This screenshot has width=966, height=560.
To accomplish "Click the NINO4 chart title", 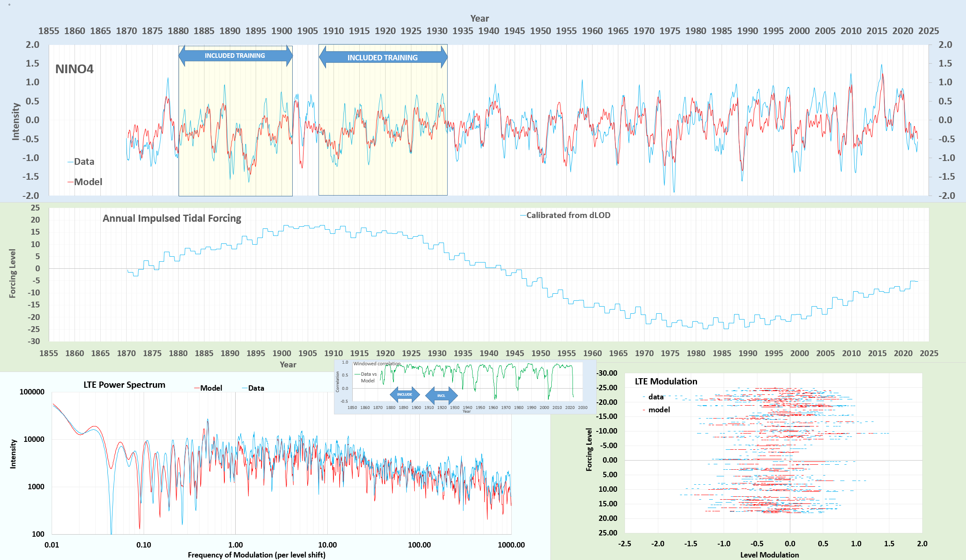I will (75, 69).
